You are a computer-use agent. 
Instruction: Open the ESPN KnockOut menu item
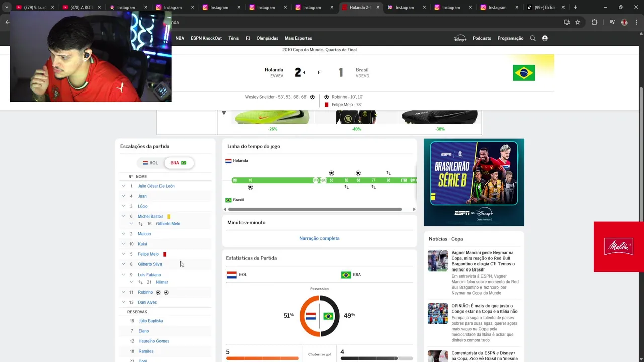point(206,38)
